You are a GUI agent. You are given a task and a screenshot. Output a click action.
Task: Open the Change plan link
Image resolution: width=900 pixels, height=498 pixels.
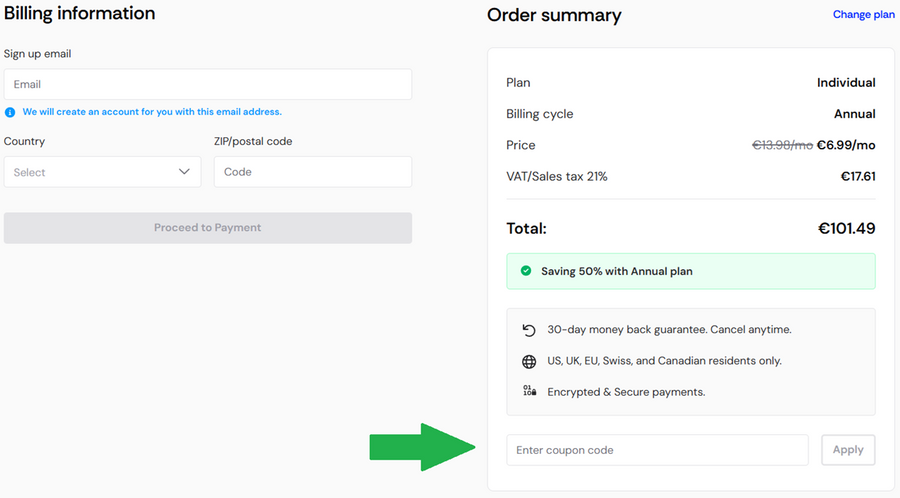click(863, 15)
